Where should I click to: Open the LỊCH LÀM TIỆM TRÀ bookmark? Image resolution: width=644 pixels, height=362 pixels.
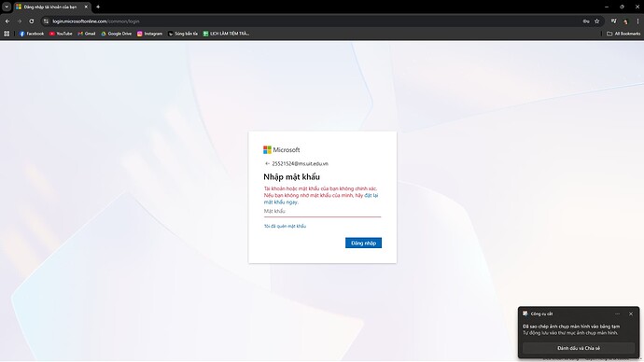click(x=226, y=34)
